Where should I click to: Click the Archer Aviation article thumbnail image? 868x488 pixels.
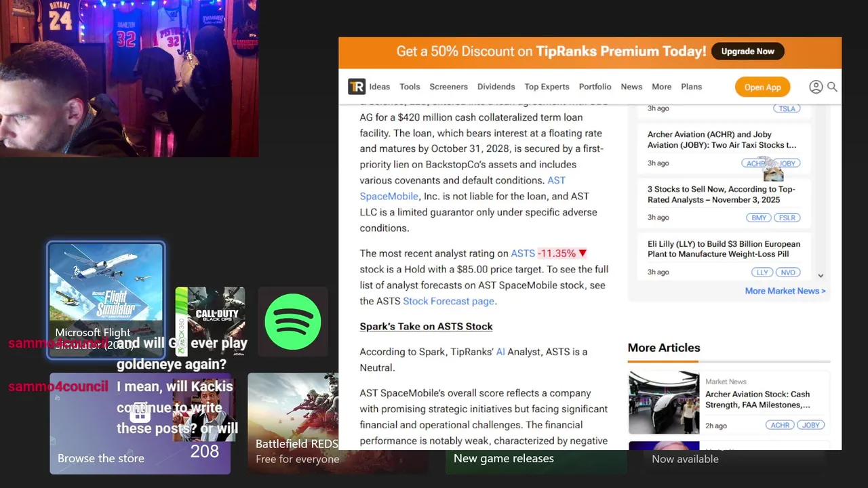663,402
